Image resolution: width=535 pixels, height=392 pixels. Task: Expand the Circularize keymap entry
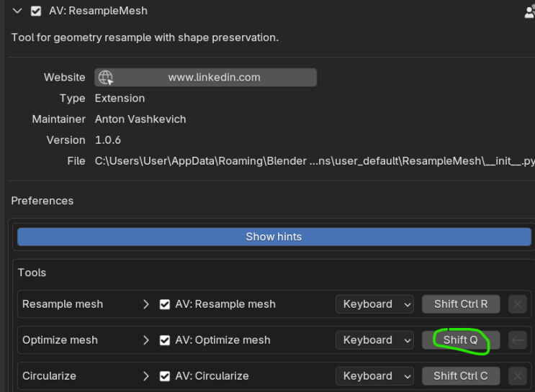(x=146, y=376)
